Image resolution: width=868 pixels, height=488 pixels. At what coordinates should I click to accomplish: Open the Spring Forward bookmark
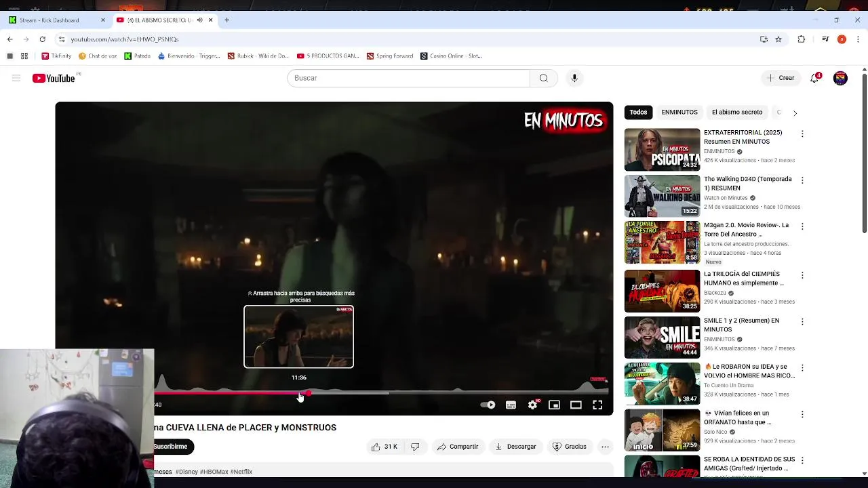(390, 56)
